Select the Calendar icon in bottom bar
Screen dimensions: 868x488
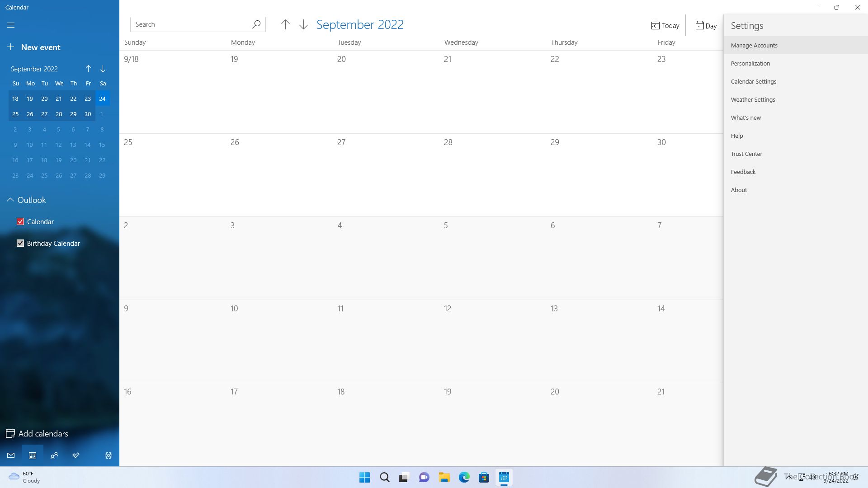(x=33, y=455)
